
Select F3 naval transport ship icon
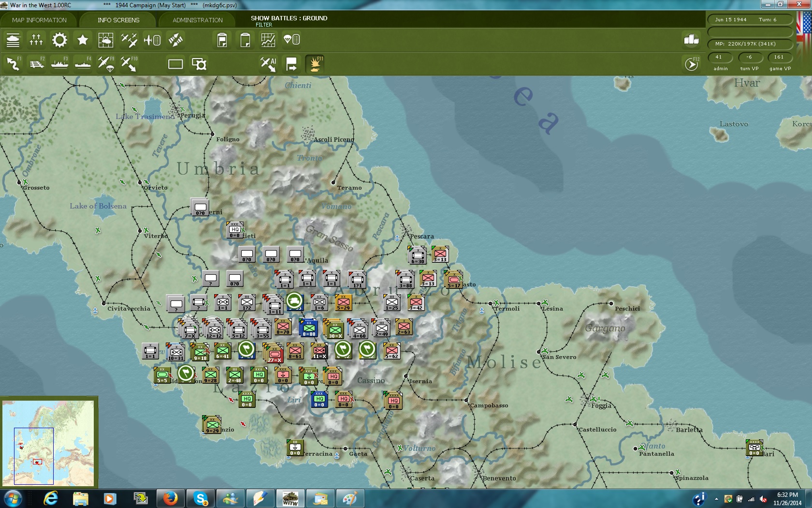click(x=59, y=64)
